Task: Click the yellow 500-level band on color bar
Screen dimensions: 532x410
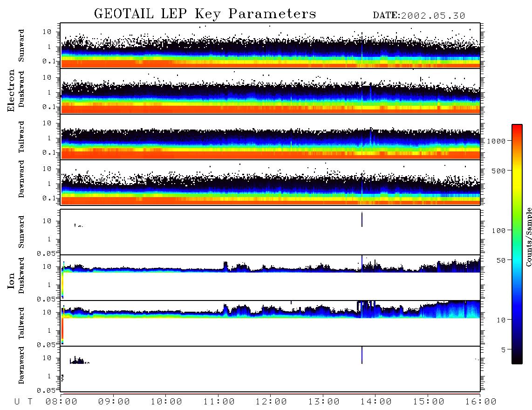Action: (517, 171)
